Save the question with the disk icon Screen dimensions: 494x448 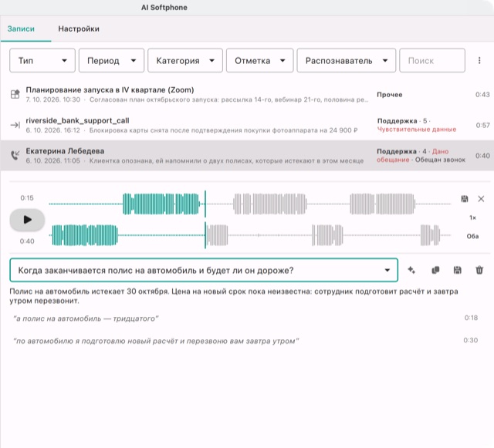458,270
